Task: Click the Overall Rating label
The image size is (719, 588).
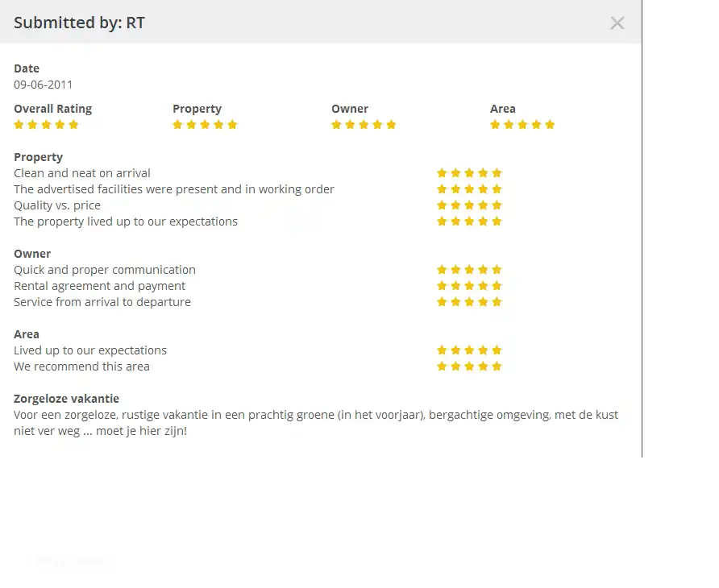Action: pos(52,109)
